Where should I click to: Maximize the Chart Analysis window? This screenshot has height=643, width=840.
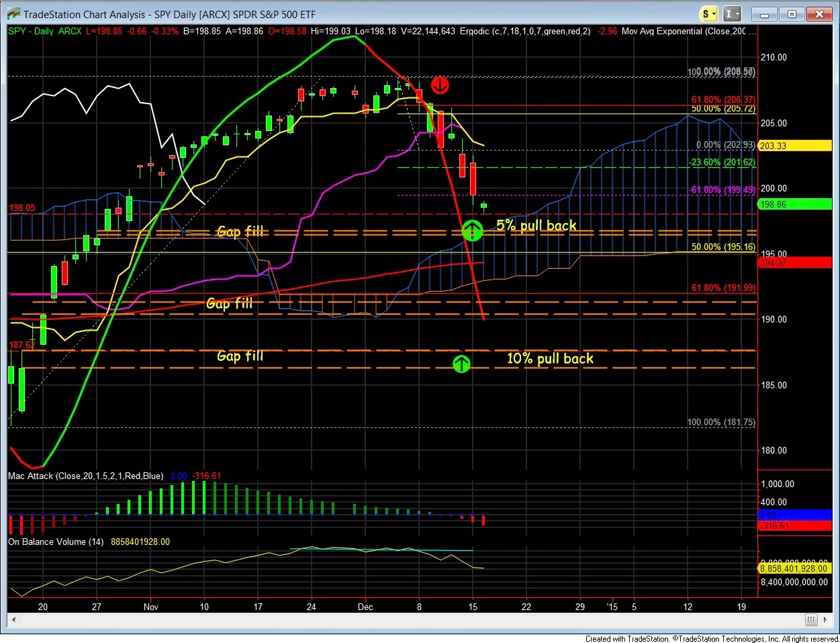[x=792, y=14]
